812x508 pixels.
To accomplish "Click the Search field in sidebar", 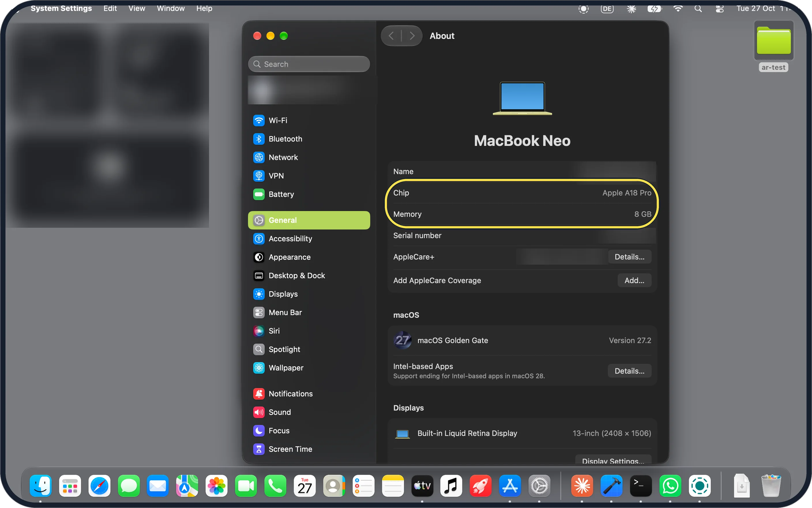I will 309,64.
